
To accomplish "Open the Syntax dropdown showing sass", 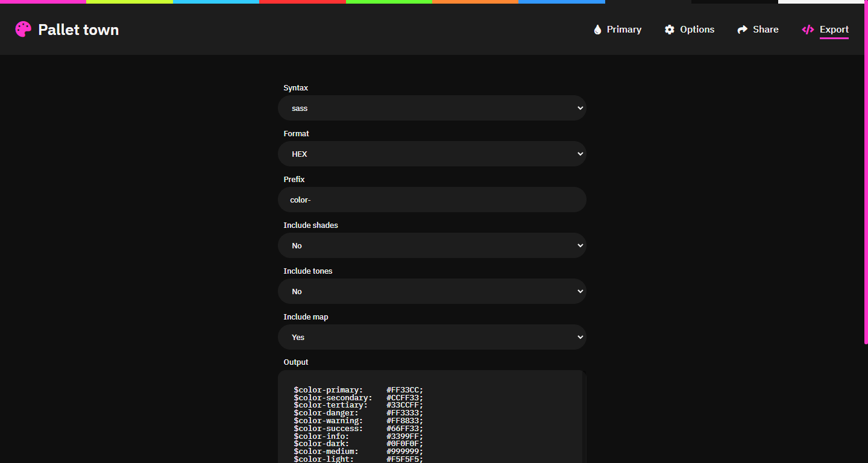I will [x=432, y=108].
